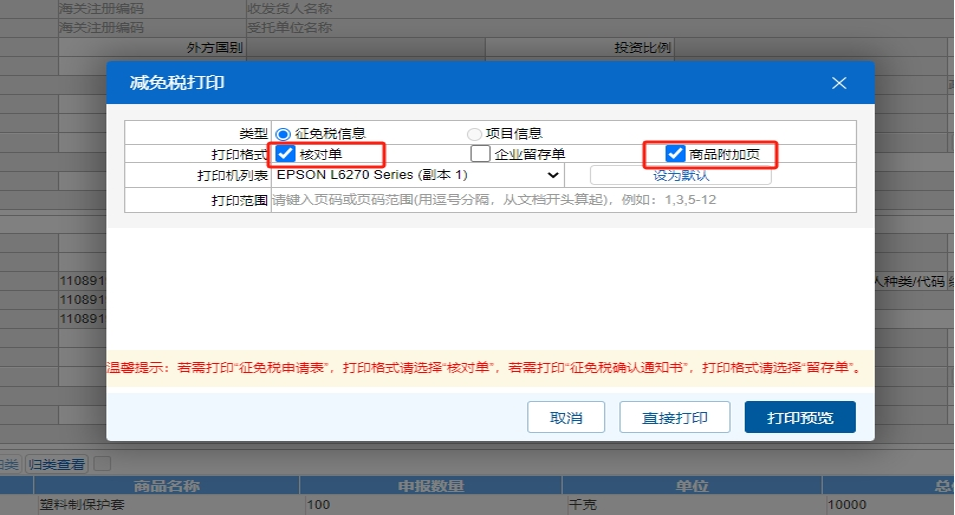Viewport: 955px width, 515px height.
Task: Select the 征免税信息 radio button
Action: [x=283, y=134]
